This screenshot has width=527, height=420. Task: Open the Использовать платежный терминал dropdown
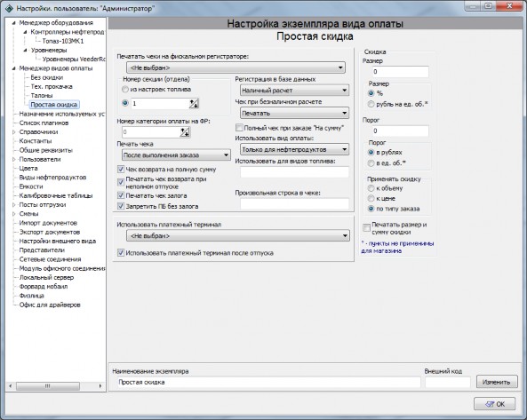tap(238, 236)
